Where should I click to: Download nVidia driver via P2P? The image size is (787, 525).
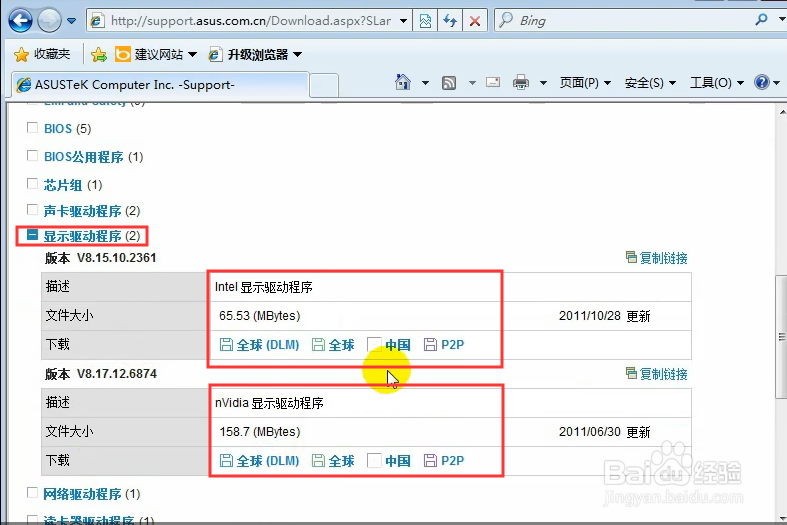pyautogui.click(x=452, y=461)
